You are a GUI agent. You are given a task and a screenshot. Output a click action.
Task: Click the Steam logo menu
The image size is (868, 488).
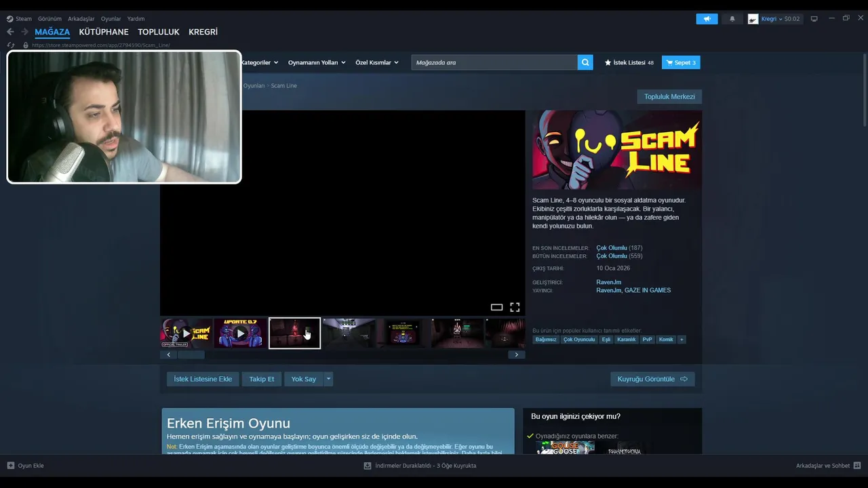pos(19,19)
